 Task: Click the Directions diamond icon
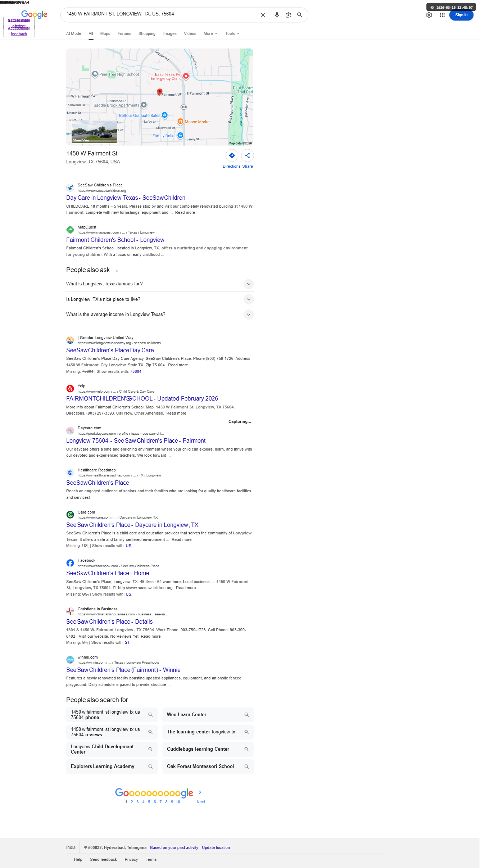pos(232,155)
